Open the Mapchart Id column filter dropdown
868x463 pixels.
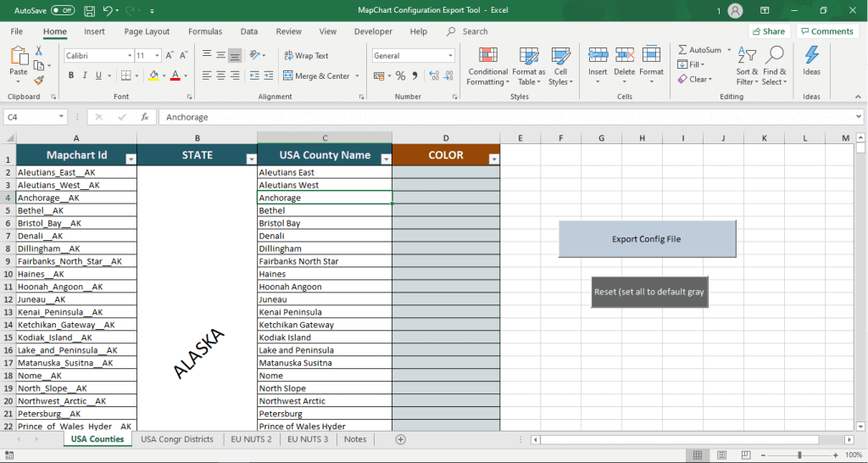[x=131, y=159]
